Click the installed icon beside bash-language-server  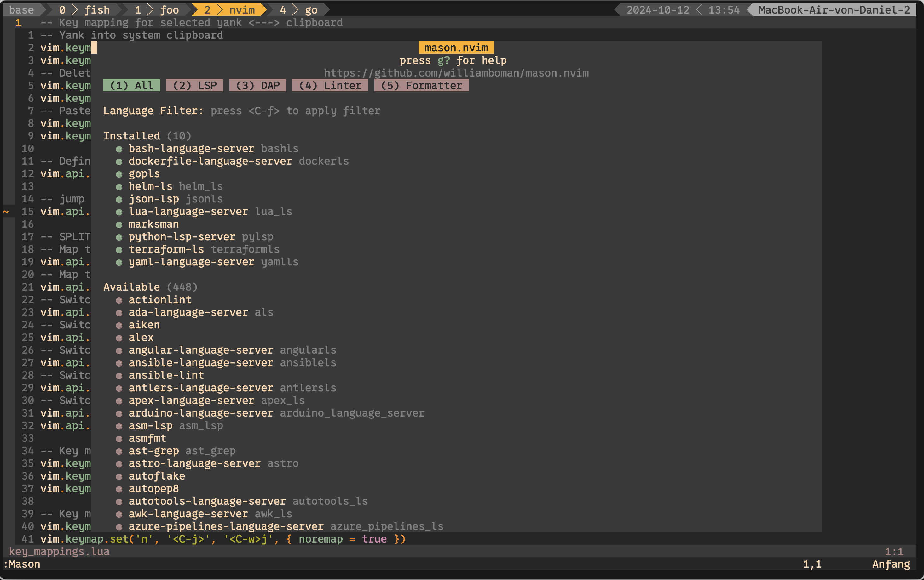pos(119,149)
